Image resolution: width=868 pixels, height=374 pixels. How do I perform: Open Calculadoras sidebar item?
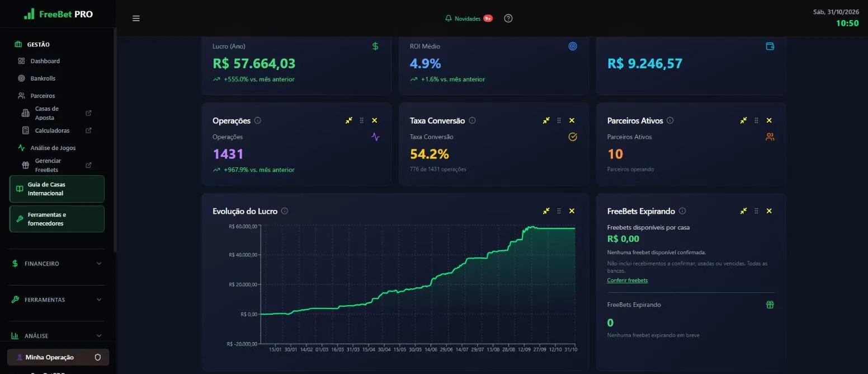click(x=51, y=130)
